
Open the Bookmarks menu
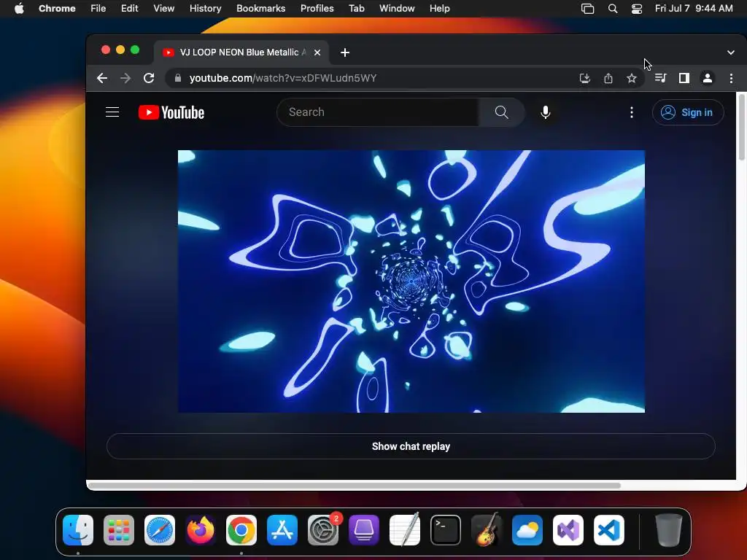(261, 9)
